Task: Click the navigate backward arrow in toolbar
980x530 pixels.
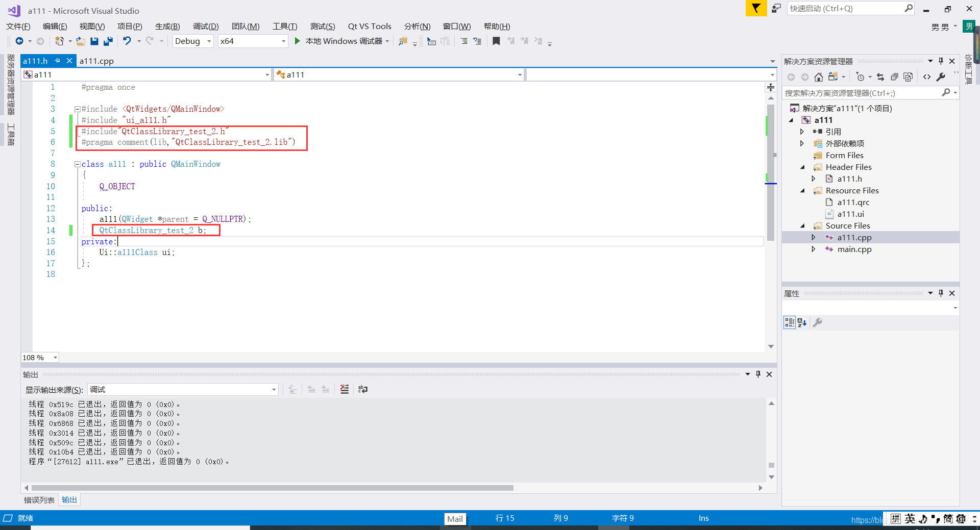Action: coord(19,41)
